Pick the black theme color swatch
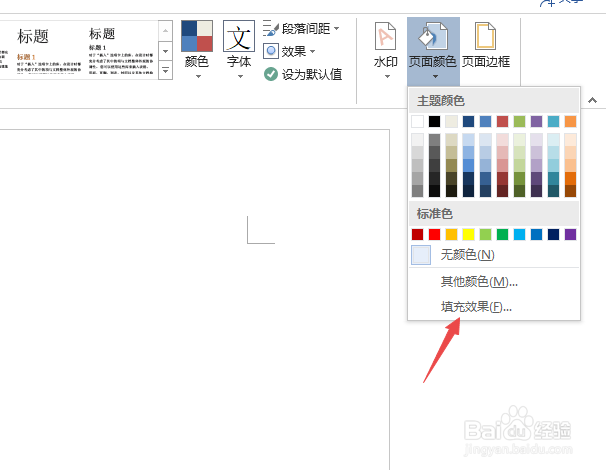Screen dimensions: 606x470 coord(434,121)
